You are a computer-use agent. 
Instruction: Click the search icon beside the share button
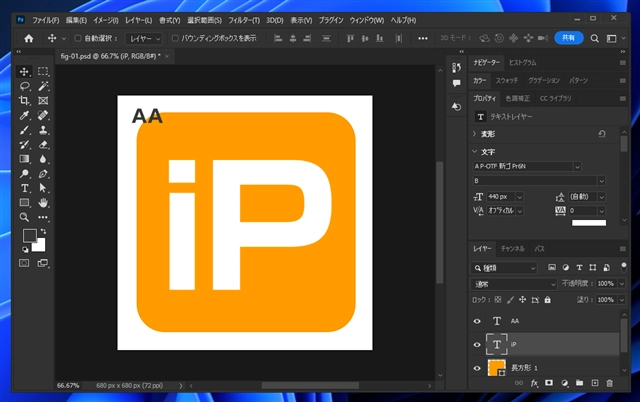(x=594, y=38)
